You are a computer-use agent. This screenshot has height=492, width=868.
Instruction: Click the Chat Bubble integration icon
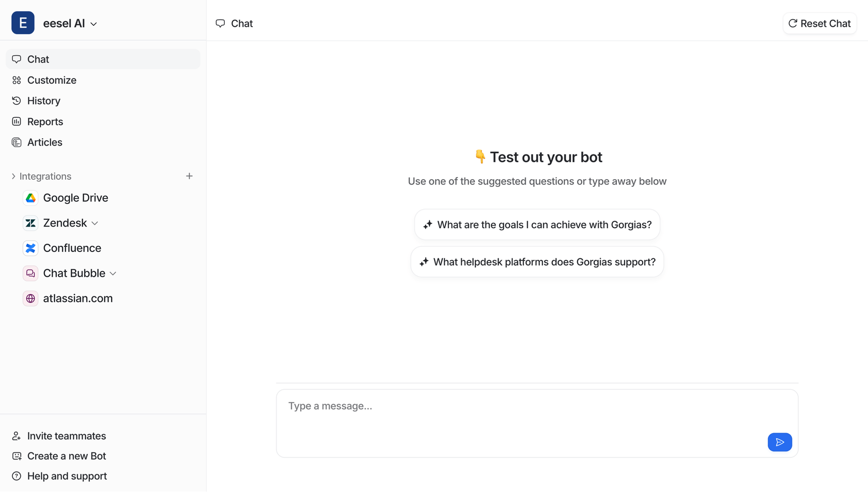30,273
